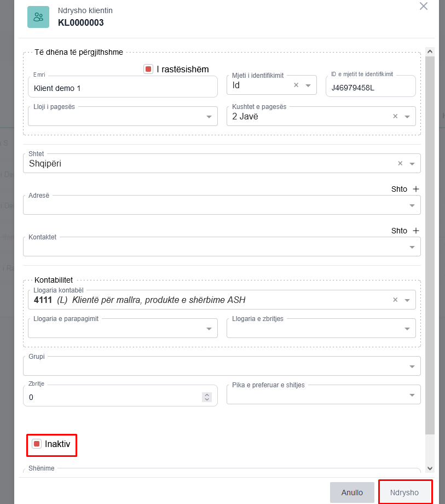Clear the Llogaria kontabël 4111 selection
This screenshot has width=445, height=504.
pyautogui.click(x=396, y=300)
